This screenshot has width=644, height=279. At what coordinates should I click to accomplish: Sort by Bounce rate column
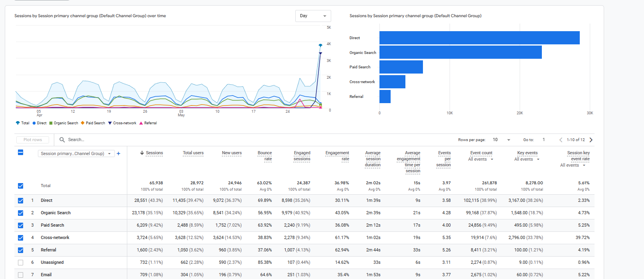click(x=265, y=156)
